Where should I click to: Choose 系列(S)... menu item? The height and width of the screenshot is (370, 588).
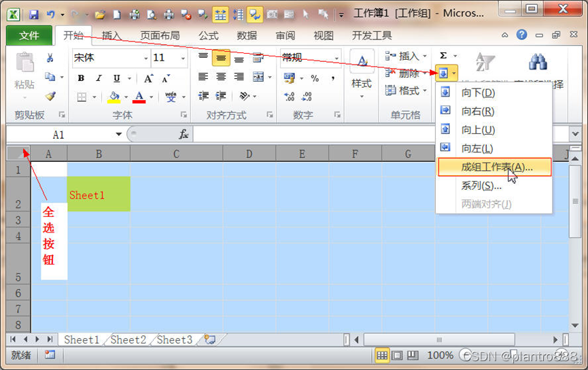pos(494,186)
